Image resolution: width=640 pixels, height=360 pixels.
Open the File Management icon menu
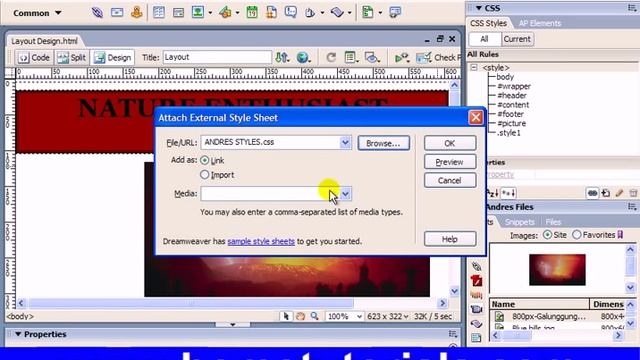282,58
